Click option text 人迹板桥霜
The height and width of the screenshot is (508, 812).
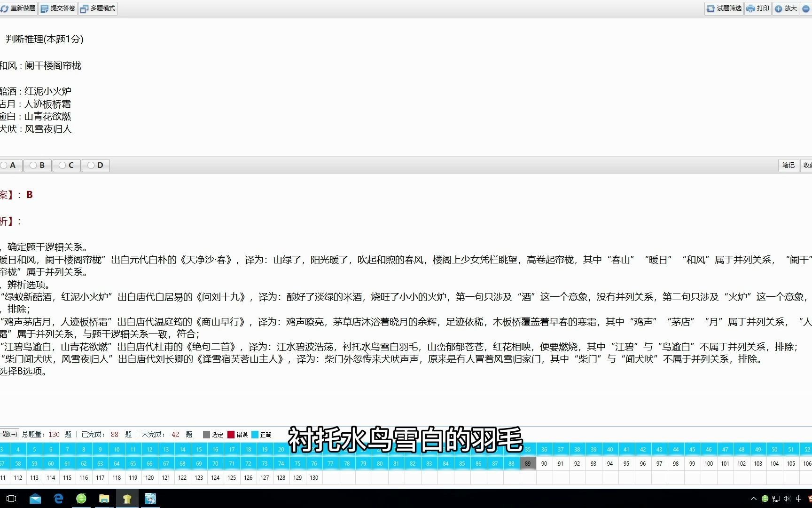(47, 104)
